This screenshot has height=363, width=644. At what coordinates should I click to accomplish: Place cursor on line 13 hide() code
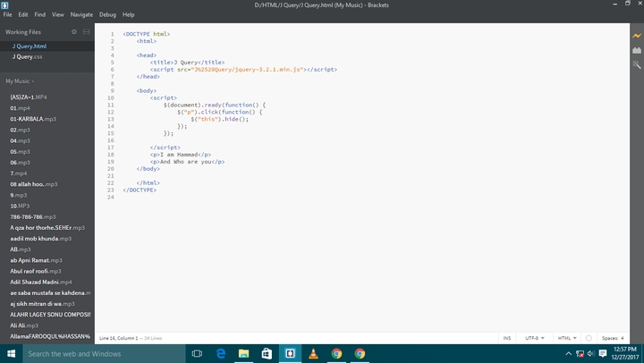click(x=220, y=119)
